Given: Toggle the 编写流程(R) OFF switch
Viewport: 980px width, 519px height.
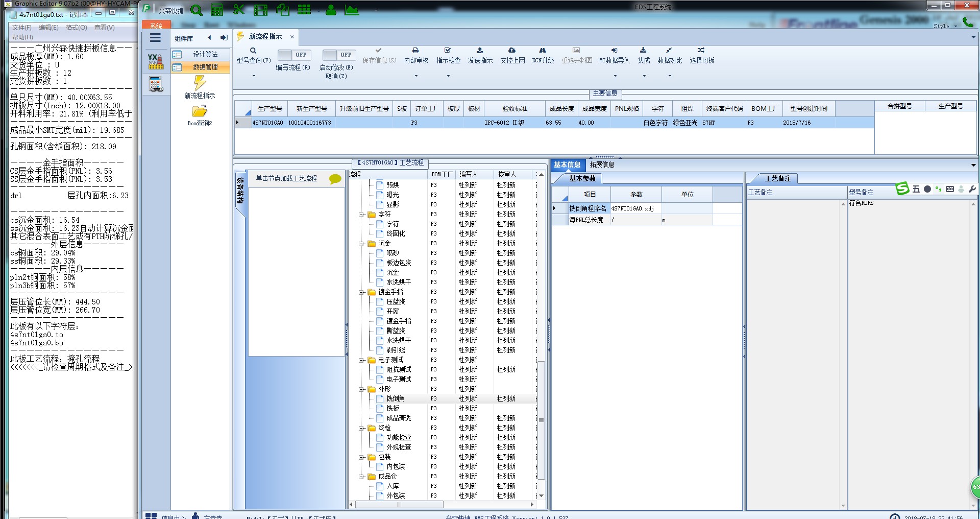Looking at the screenshot, I should point(294,55).
